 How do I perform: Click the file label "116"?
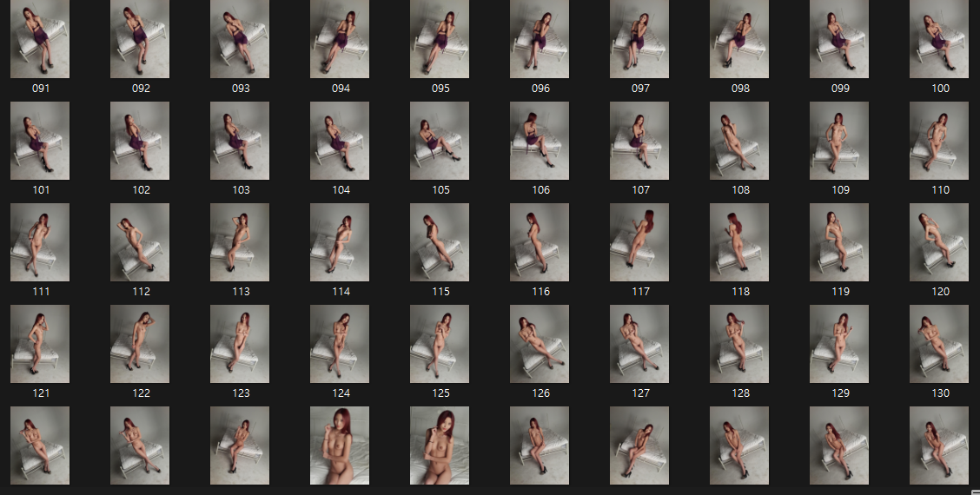coord(540,291)
